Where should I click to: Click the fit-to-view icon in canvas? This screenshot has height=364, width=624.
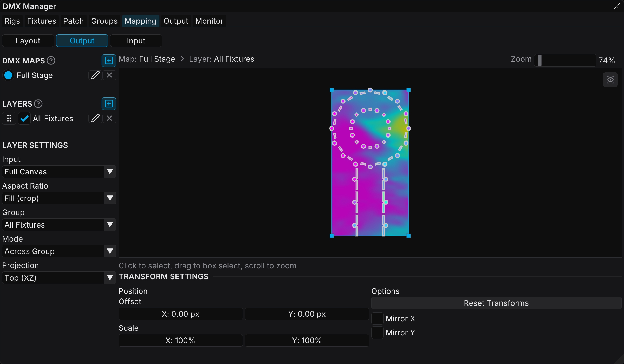[610, 80]
